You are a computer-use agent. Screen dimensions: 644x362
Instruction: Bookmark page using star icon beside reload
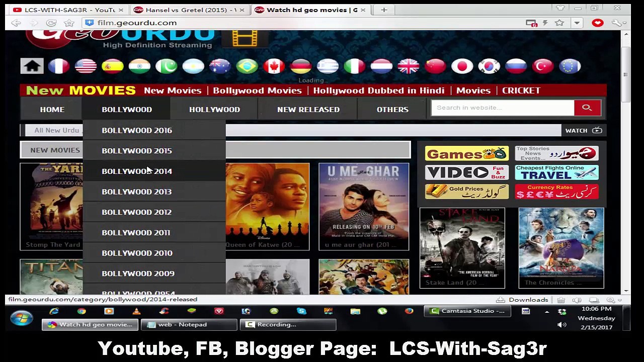click(69, 23)
